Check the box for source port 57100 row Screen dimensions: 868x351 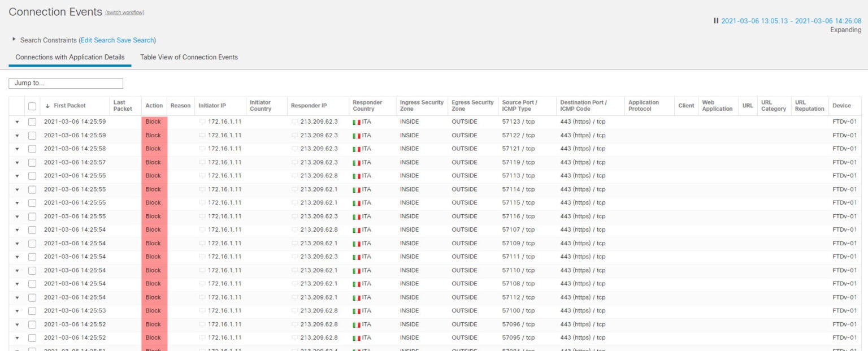(32, 310)
